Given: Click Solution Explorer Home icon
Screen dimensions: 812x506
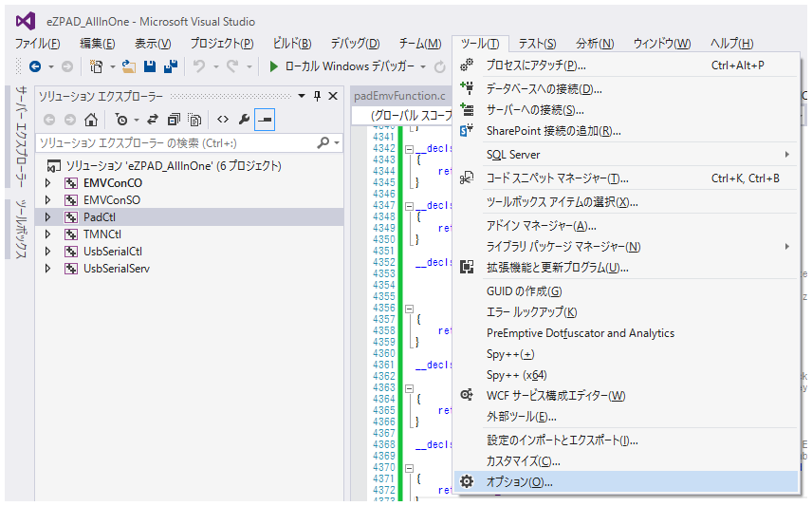Looking at the screenshot, I should coord(91,120).
